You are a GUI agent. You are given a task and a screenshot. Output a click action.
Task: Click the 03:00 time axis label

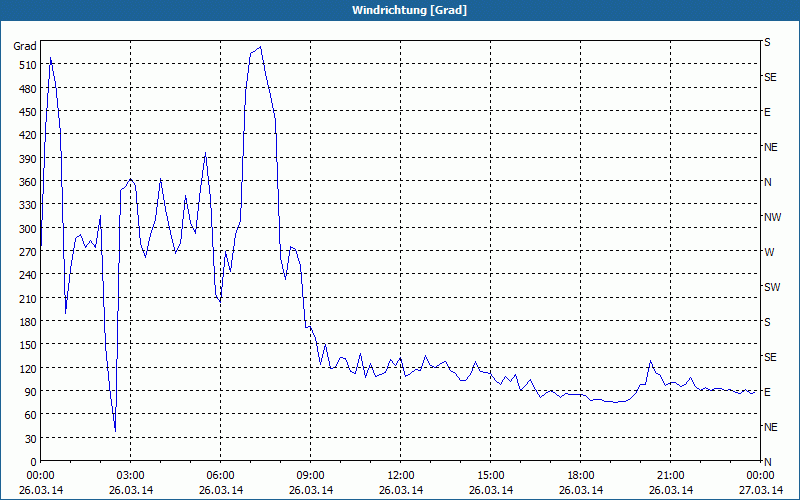[131, 476]
